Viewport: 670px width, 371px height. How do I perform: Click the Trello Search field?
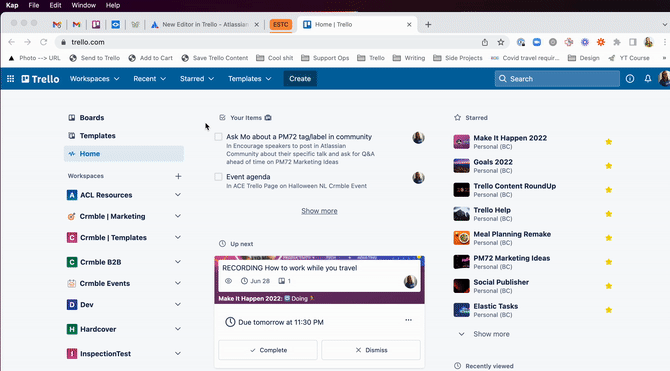557,79
